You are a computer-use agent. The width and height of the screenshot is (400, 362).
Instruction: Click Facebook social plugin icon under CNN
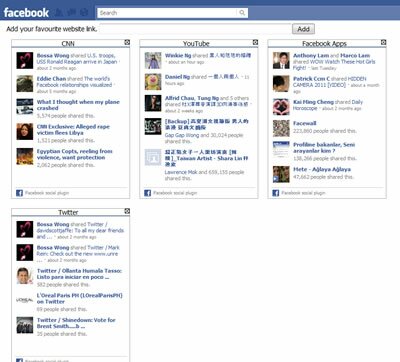click(x=19, y=193)
